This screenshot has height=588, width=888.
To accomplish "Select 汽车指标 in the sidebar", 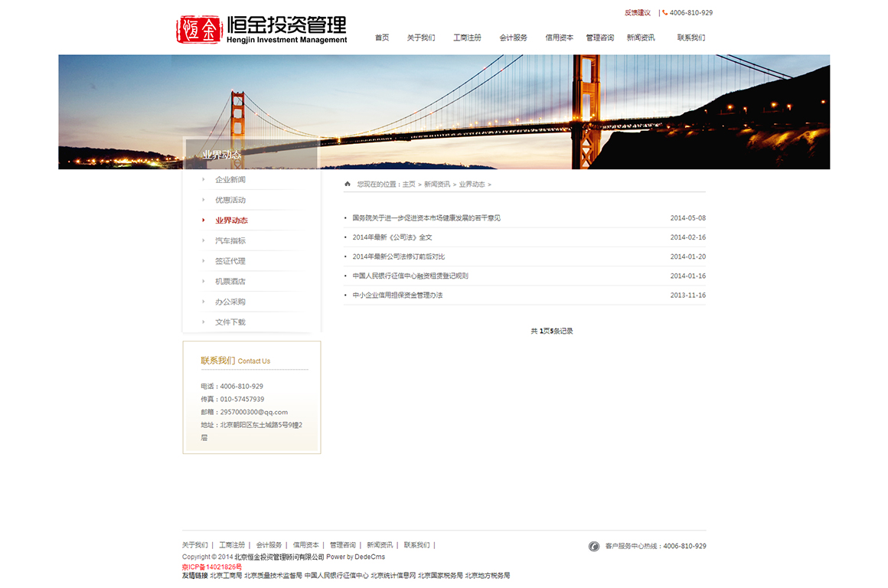I will [230, 240].
